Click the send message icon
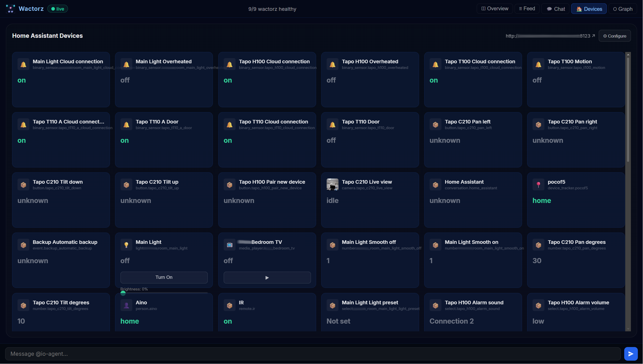643x364 pixels. coord(631,353)
